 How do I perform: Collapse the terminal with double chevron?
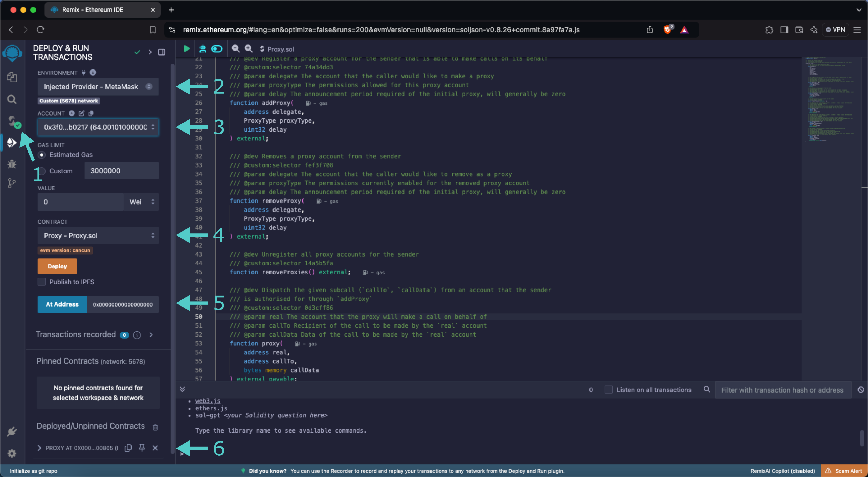[182, 389]
